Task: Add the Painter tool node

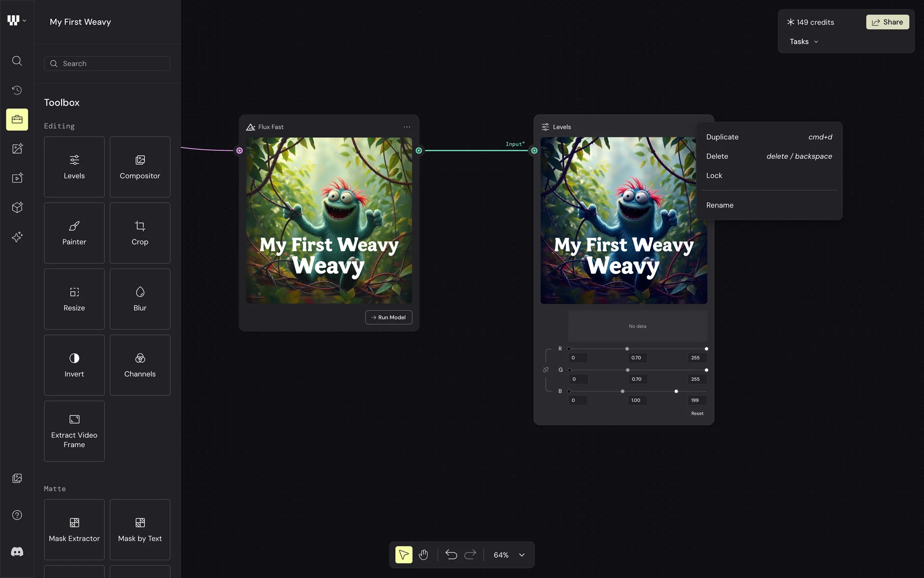Action: pyautogui.click(x=74, y=233)
